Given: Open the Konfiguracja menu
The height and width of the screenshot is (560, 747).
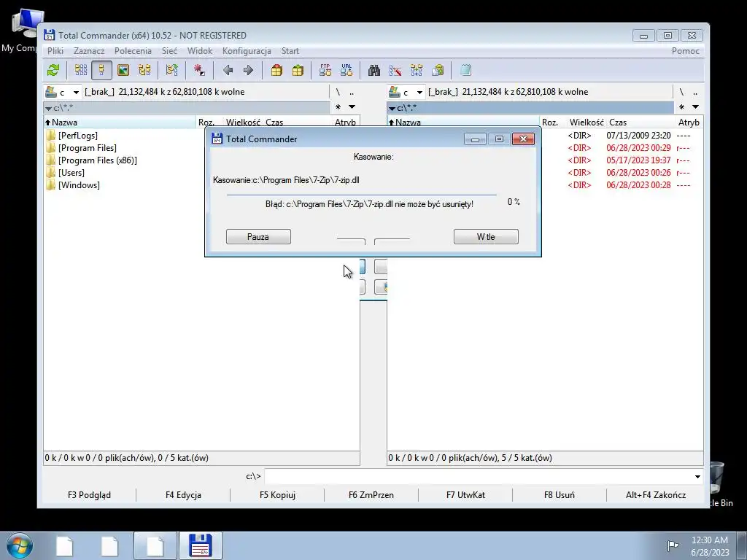Looking at the screenshot, I should pos(247,51).
